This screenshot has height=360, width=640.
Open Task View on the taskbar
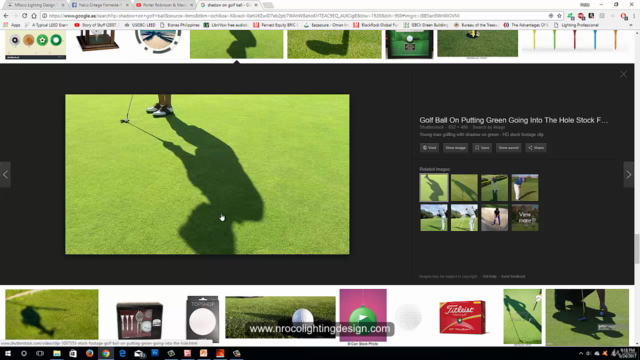point(40,353)
